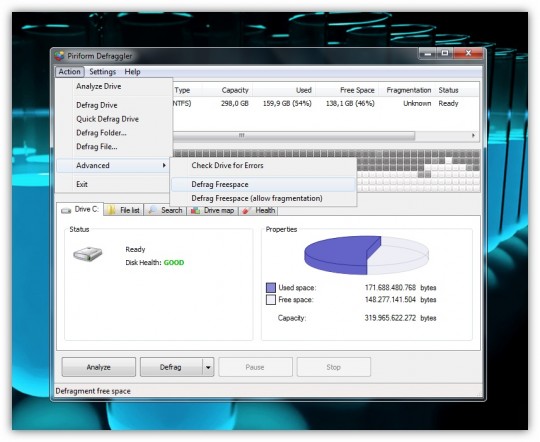540x442 pixels.
Task: Expand the Advanced submenu
Action: (113, 165)
